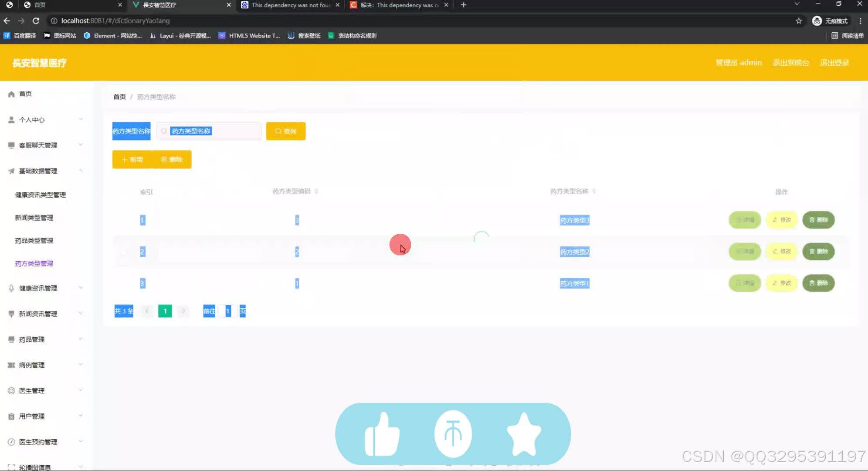868x471 pixels.
Task: Click the 药品管理 sidebar icon
Action: pos(11,340)
